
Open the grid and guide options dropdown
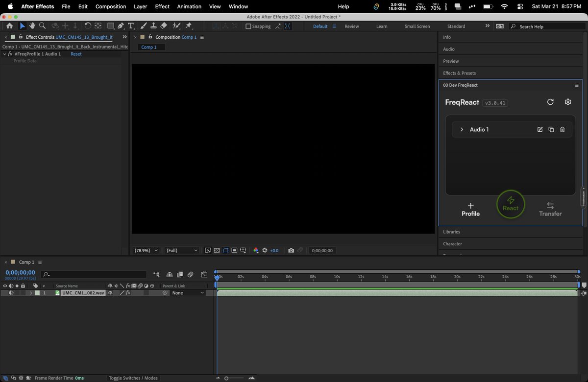click(x=244, y=250)
